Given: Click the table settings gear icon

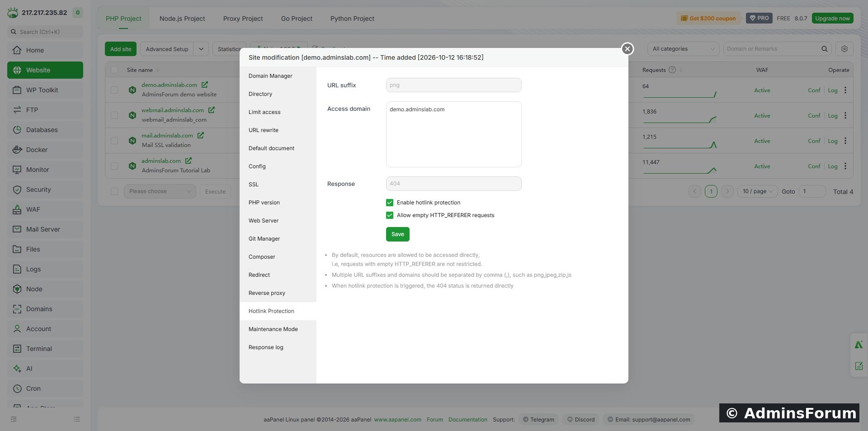Looking at the screenshot, I should 844,49.
